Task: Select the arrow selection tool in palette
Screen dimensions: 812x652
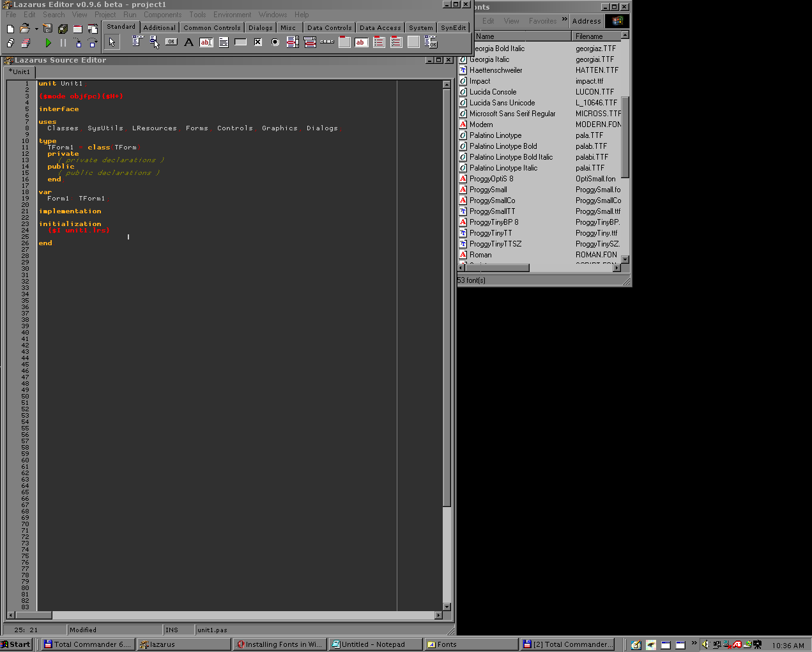Action: click(112, 42)
